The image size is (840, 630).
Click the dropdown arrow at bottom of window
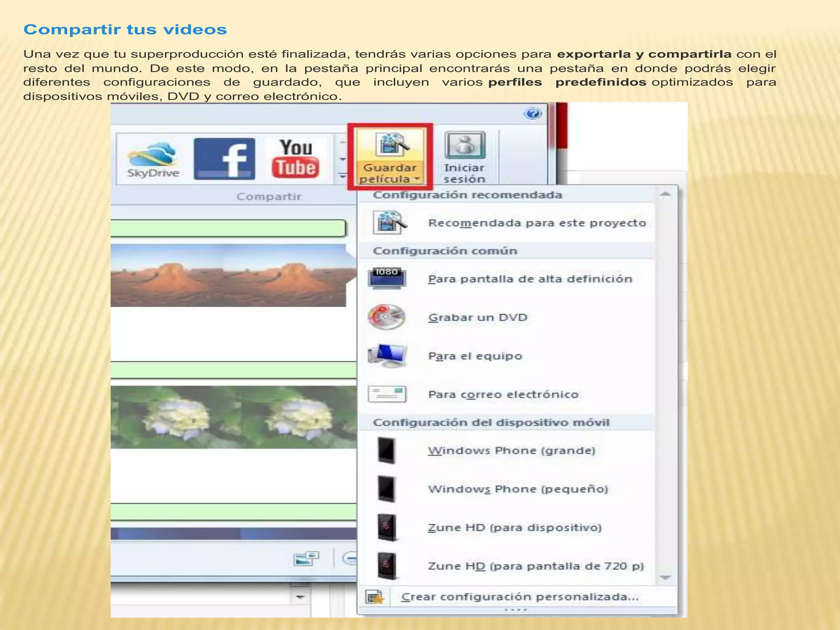(x=300, y=597)
